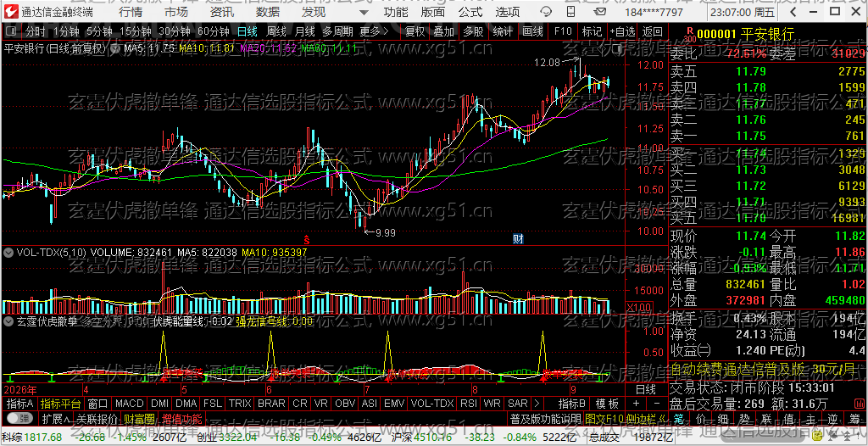Viewport: 868px width, 446px height.
Task: Click the 返回 button
Action: click(x=653, y=32)
